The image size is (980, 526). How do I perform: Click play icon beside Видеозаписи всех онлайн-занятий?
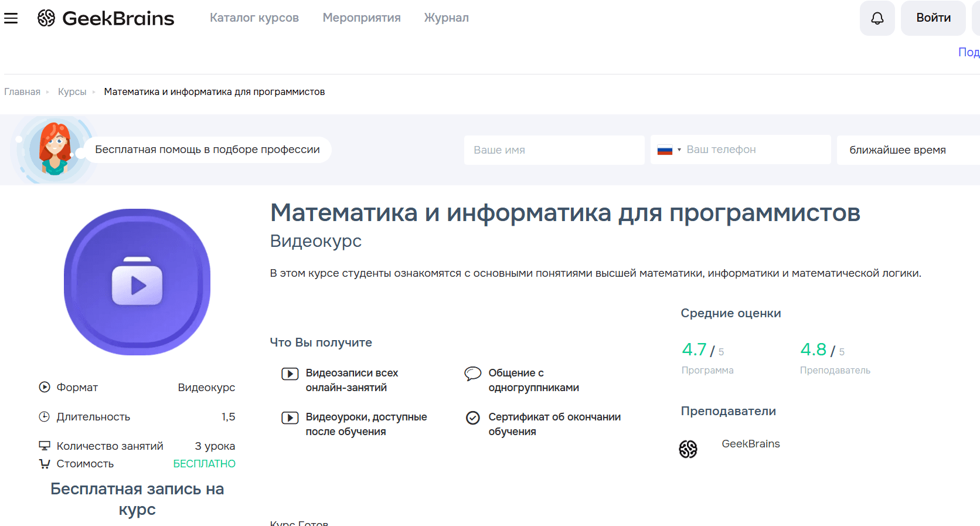point(290,374)
